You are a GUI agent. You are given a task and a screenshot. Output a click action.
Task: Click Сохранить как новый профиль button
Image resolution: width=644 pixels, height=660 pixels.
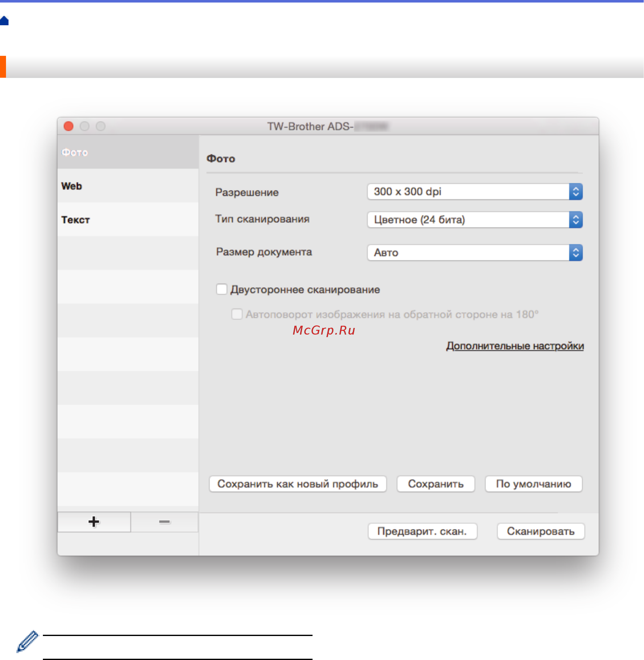point(298,484)
